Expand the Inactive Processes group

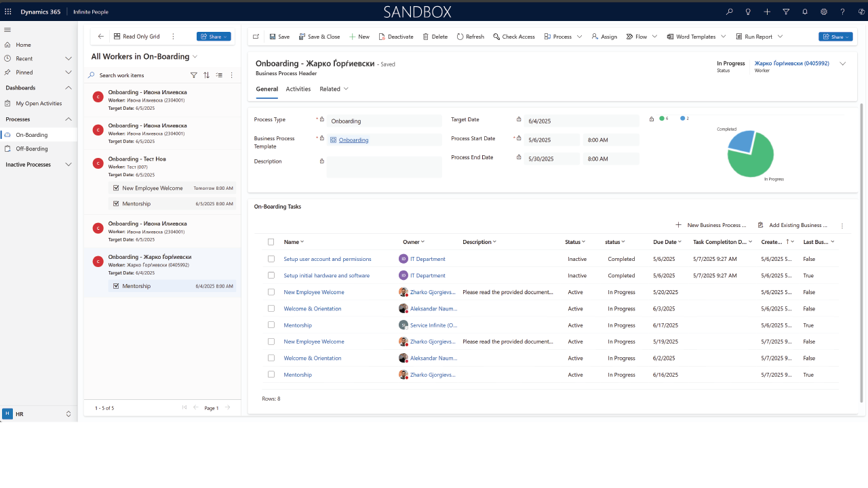(x=68, y=165)
